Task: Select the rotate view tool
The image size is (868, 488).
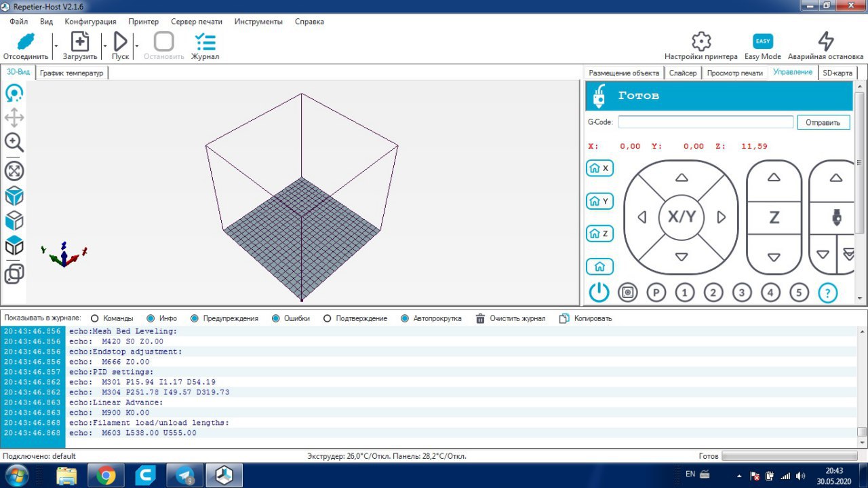Action: pos(14,93)
